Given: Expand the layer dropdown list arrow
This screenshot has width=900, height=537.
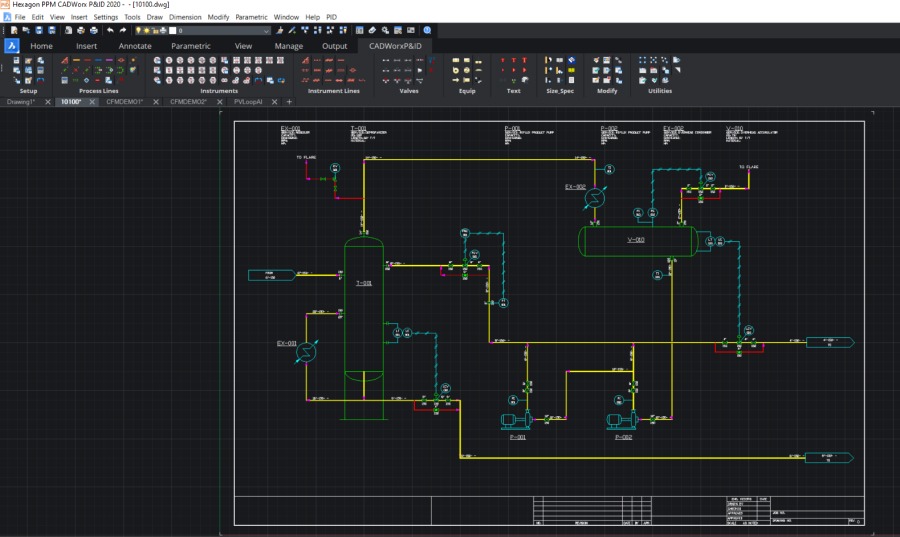Looking at the screenshot, I should pos(266,31).
